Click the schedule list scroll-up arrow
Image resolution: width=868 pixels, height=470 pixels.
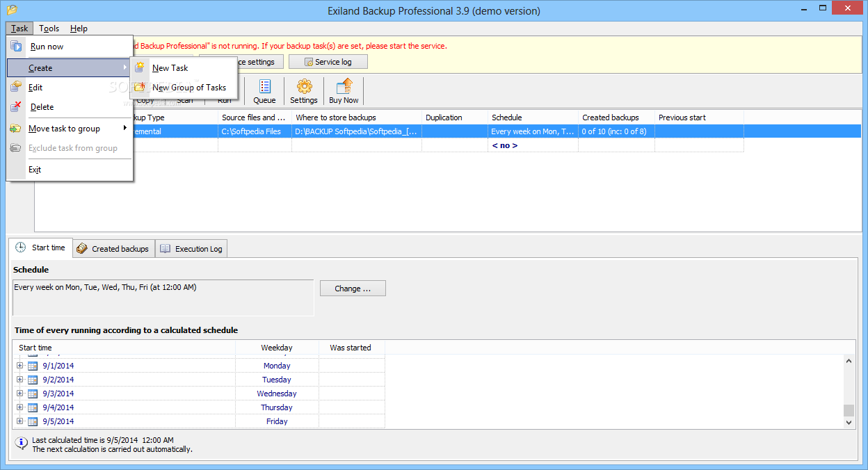click(x=849, y=360)
